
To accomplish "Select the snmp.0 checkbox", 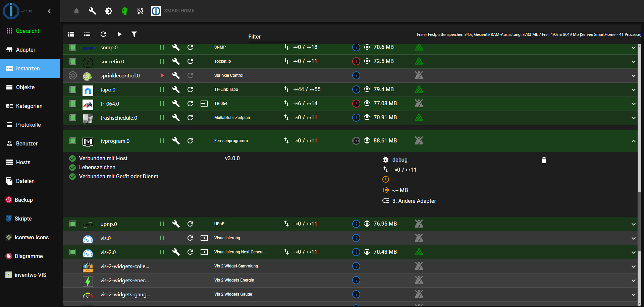I will (x=73, y=47).
